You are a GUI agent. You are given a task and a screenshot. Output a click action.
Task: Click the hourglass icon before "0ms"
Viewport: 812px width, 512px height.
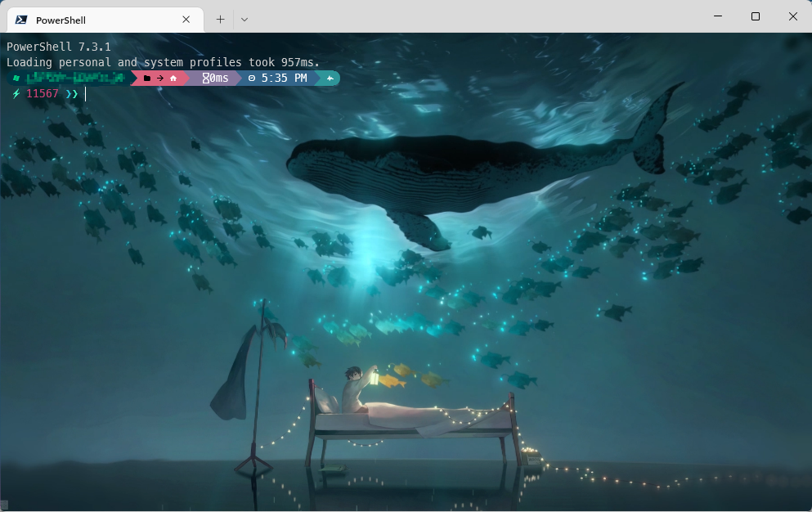pos(205,79)
